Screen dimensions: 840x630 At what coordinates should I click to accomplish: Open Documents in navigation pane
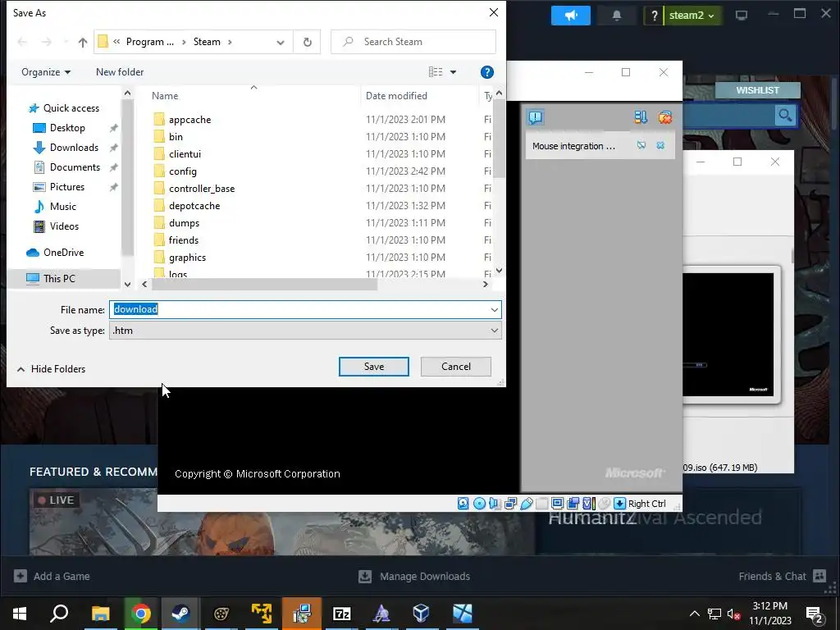tap(75, 167)
